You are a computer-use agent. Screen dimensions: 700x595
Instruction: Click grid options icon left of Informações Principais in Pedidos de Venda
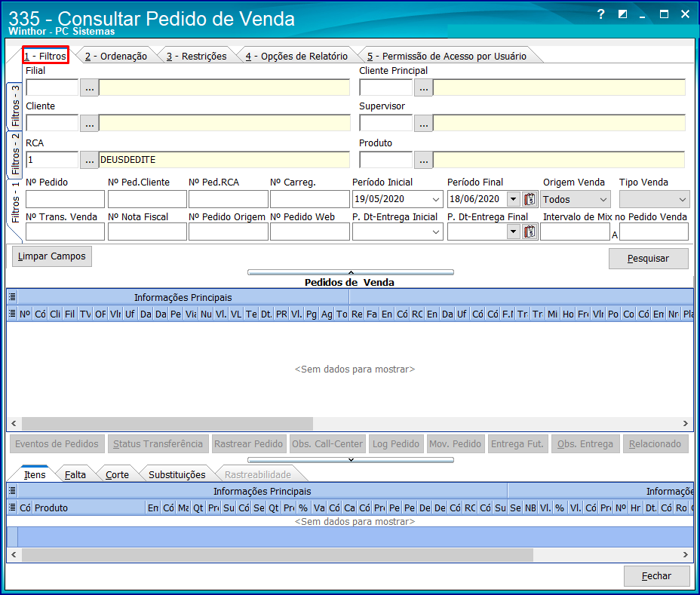12,296
